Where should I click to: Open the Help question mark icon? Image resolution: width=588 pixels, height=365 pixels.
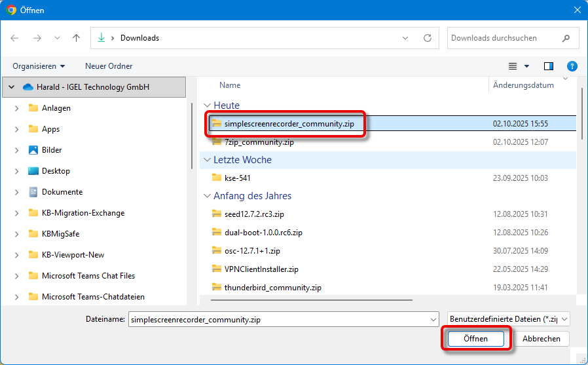[x=572, y=66]
